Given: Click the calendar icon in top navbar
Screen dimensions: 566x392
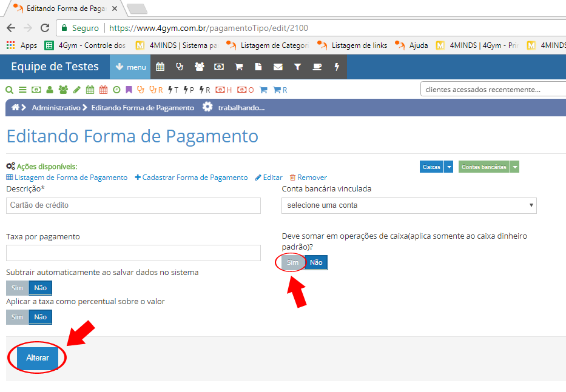Looking at the screenshot, I should point(160,67).
